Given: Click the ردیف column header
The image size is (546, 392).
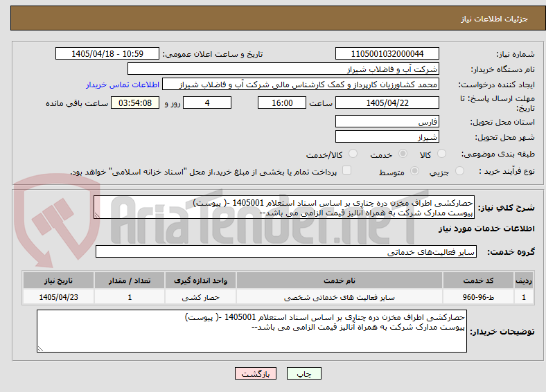Looking at the screenshot, I should (x=524, y=280).
